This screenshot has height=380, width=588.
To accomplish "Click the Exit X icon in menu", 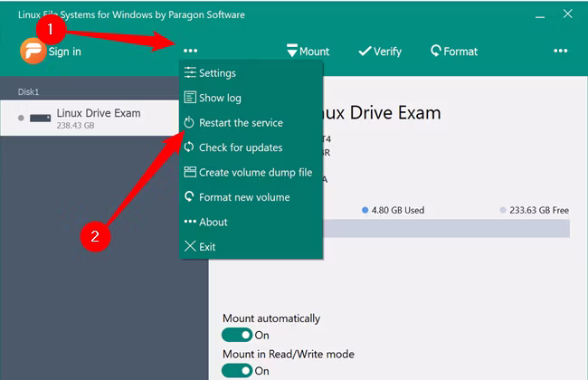I will (x=190, y=246).
